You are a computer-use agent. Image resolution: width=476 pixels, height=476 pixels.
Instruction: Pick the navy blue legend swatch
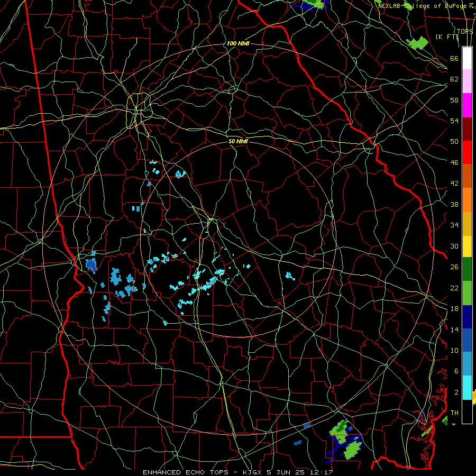tap(467, 317)
